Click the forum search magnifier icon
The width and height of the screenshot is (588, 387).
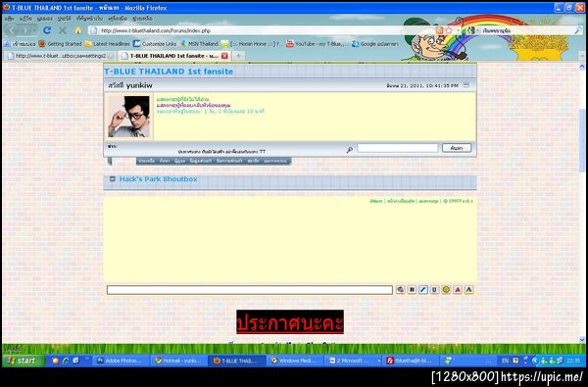point(350,150)
